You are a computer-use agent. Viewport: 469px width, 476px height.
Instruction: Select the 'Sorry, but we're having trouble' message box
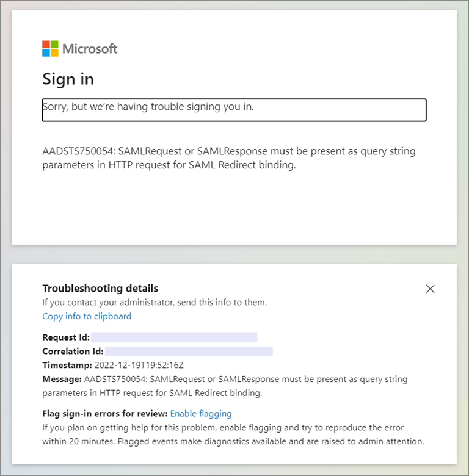234,110
